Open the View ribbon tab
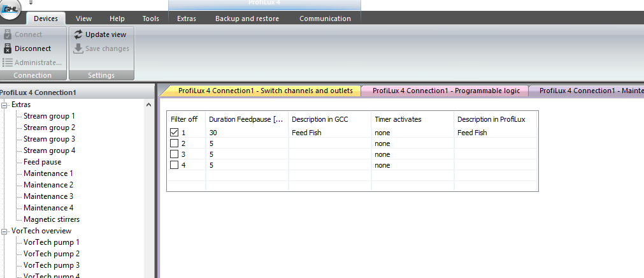Viewport: 644px width, 278px height. click(x=84, y=18)
